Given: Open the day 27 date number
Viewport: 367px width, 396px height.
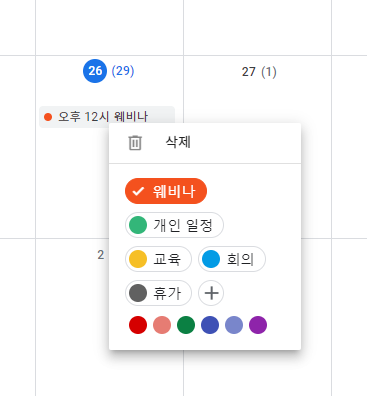Looking at the screenshot, I should pyautogui.click(x=249, y=72).
